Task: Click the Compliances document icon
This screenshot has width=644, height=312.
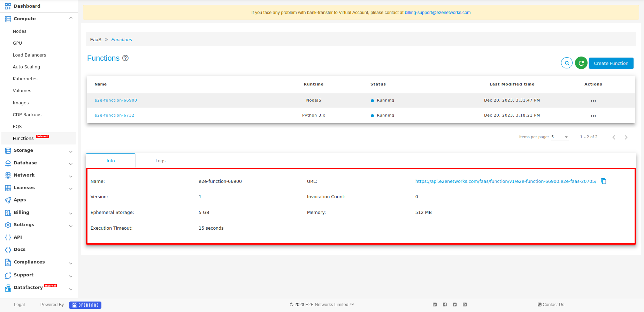Action: click(8, 262)
